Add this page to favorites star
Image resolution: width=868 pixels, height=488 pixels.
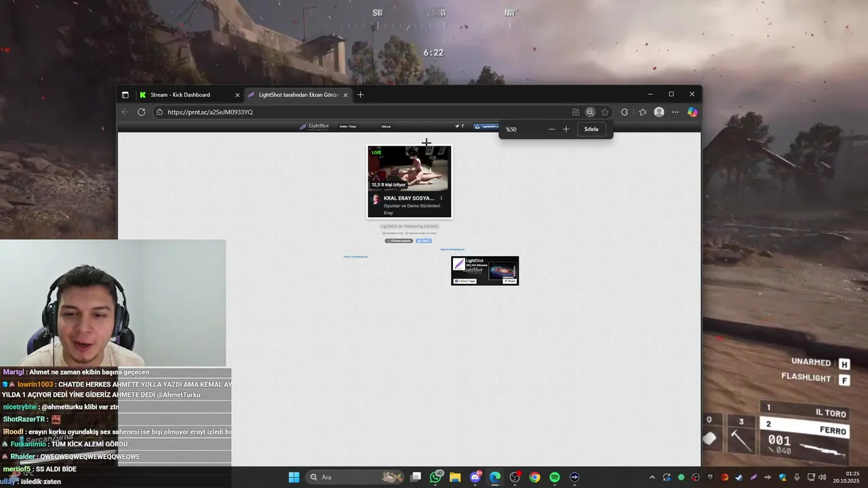coord(605,112)
